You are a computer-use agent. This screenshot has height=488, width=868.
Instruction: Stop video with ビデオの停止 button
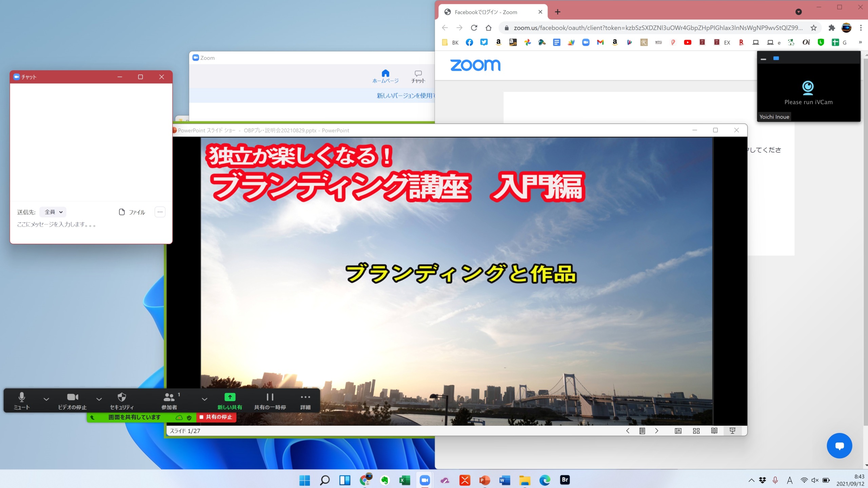click(x=72, y=401)
